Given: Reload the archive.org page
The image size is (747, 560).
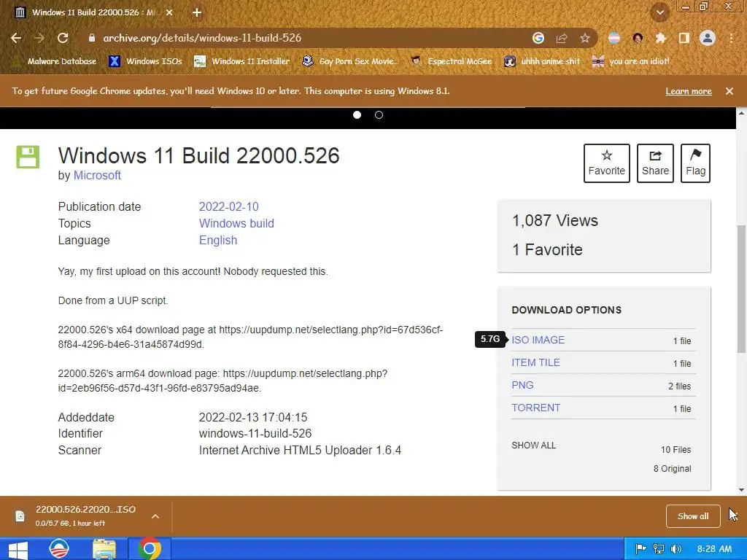Looking at the screenshot, I should (x=63, y=38).
